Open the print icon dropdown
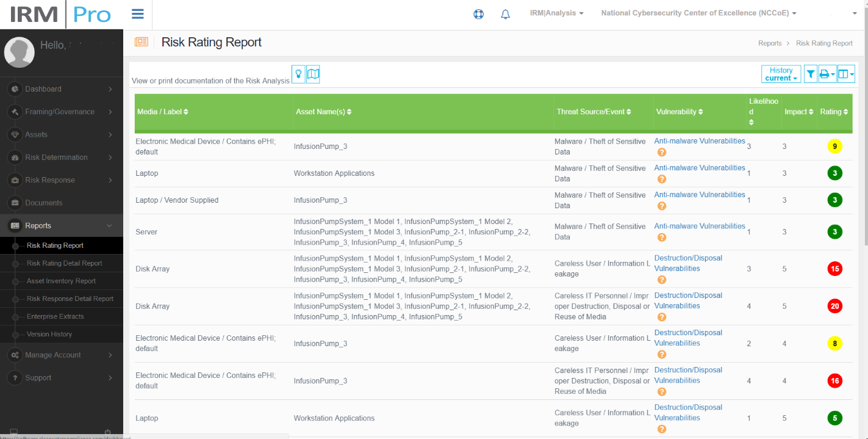This screenshot has height=439, width=868. point(827,74)
